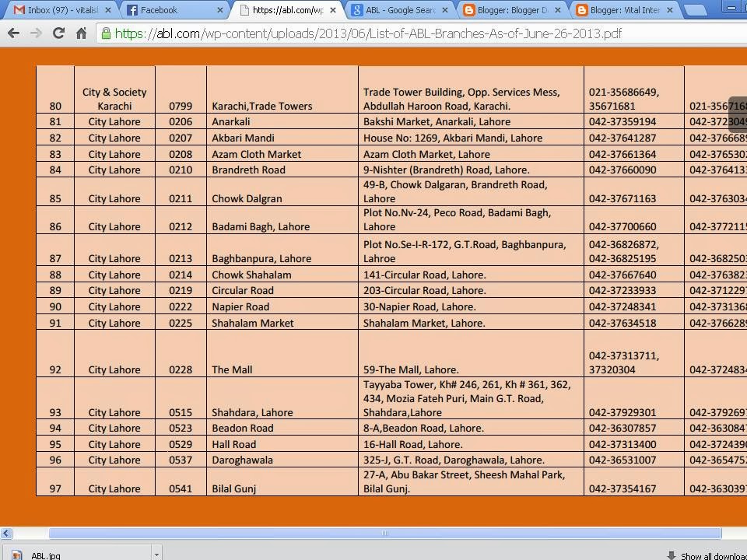This screenshot has width=747, height=560.
Task: Click the horizontal scrollbar thumb
Action: tap(385, 533)
